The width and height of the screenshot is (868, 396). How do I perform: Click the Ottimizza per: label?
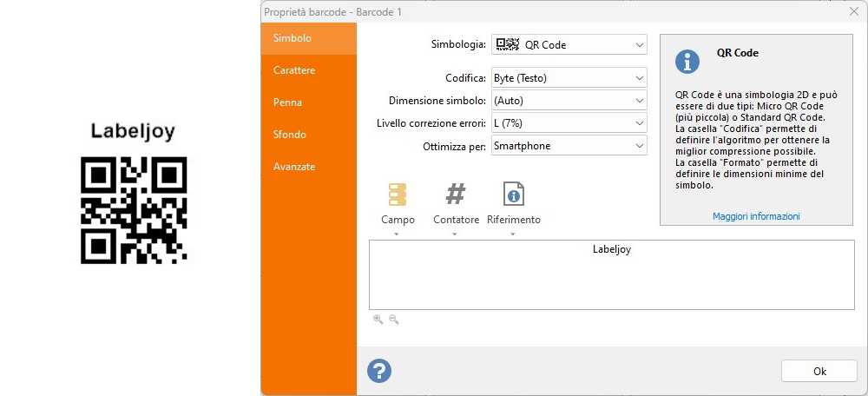tap(455, 147)
